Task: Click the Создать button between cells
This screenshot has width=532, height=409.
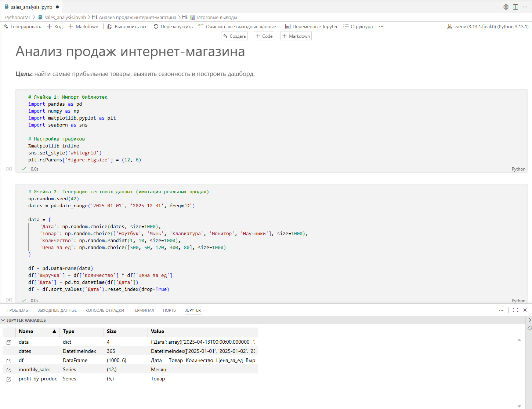Action: [x=234, y=36]
